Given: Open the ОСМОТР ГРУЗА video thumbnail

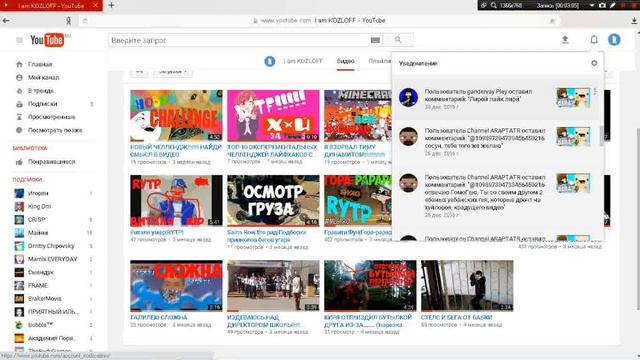Looking at the screenshot, I should pos(273,201).
